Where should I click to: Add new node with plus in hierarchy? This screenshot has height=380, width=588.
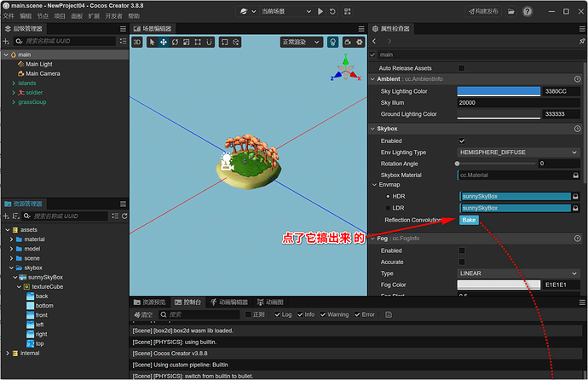click(6, 41)
